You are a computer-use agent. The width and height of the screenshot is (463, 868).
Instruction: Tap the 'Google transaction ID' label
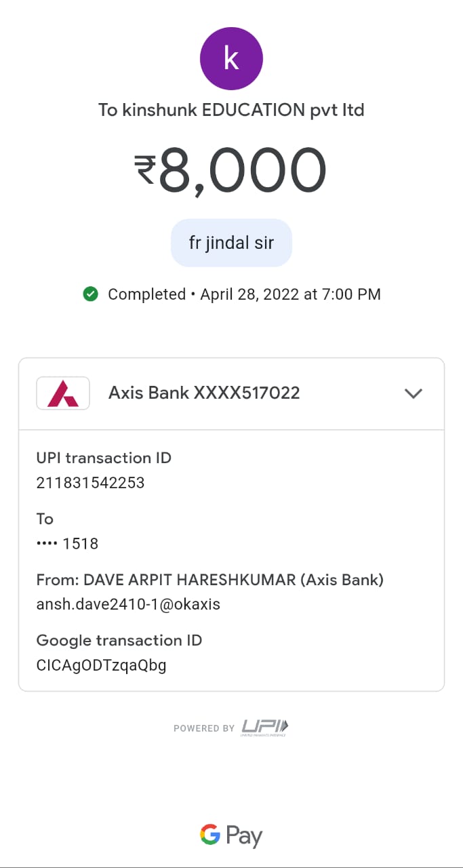point(119,640)
